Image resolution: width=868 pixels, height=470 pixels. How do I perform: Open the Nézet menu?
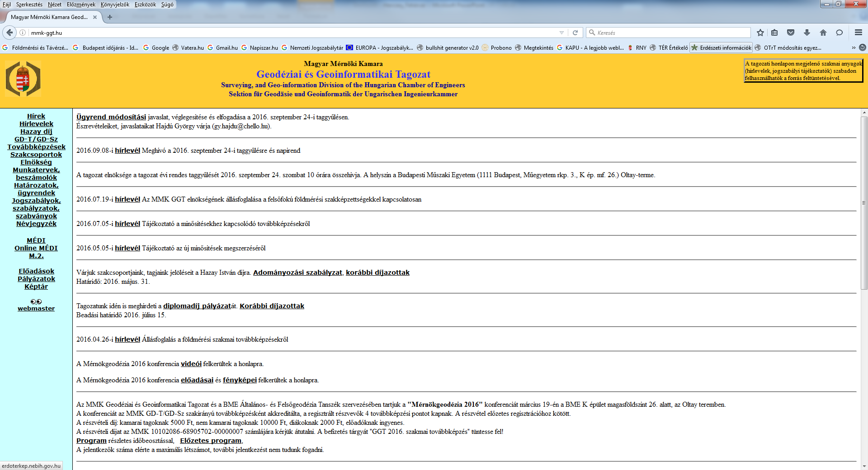(55, 4)
